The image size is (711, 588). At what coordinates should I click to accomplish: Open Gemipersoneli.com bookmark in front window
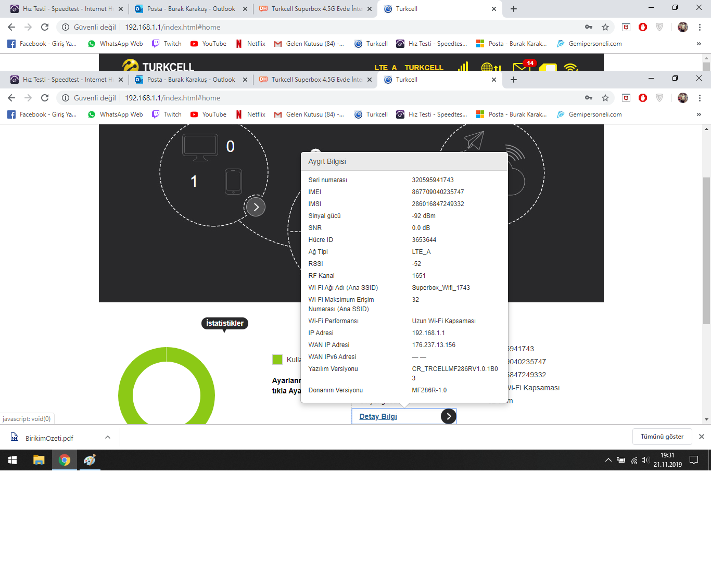click(589, 114)
